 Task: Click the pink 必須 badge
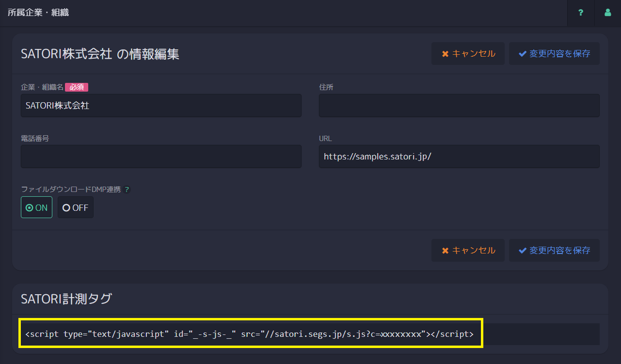(x=77, y=87)
